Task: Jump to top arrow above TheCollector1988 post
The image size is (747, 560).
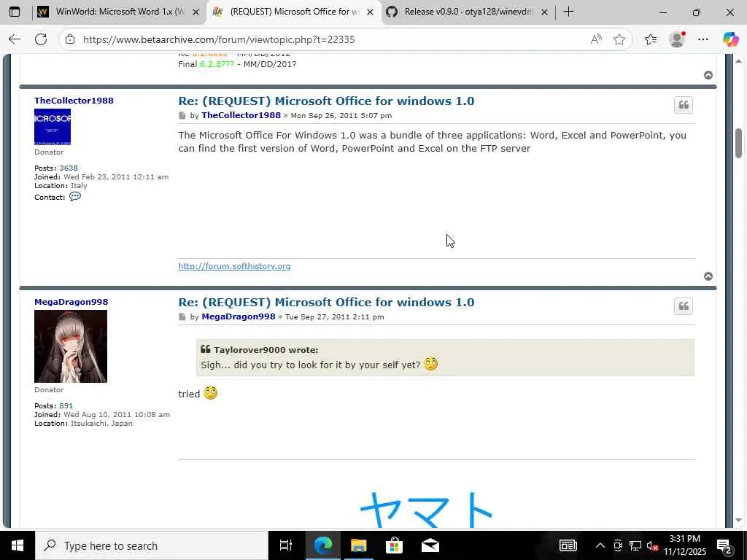Action: coord(708,75)
